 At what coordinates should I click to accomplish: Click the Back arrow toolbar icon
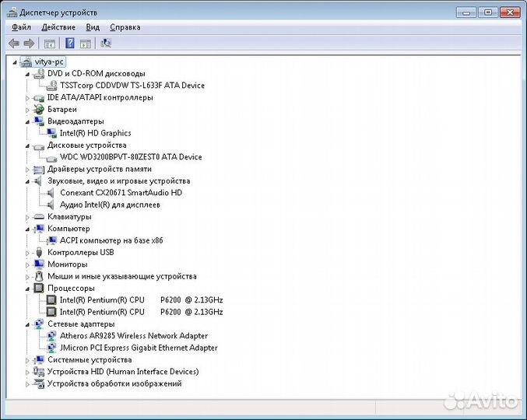14,44
